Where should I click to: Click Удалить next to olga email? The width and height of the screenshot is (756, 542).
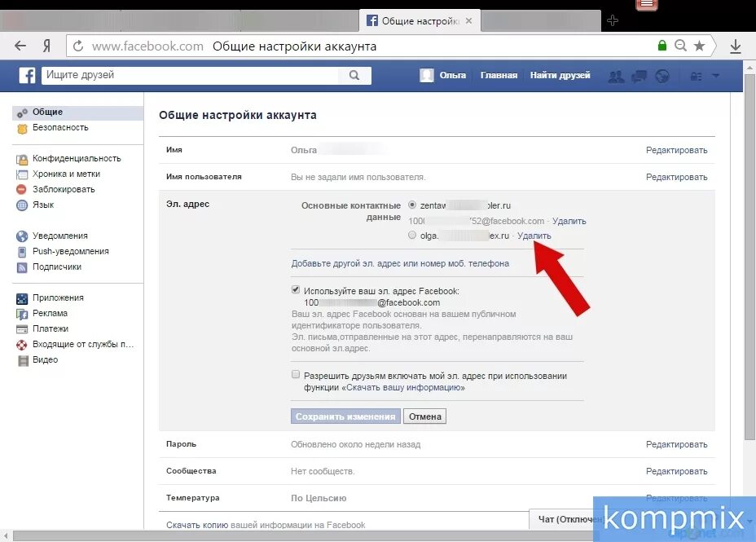534,236
